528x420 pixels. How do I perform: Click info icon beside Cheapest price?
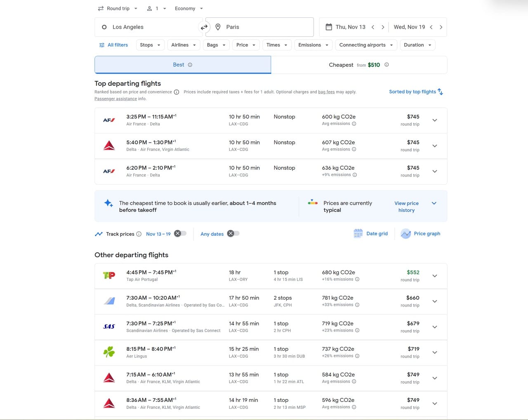tap(387, 65)
